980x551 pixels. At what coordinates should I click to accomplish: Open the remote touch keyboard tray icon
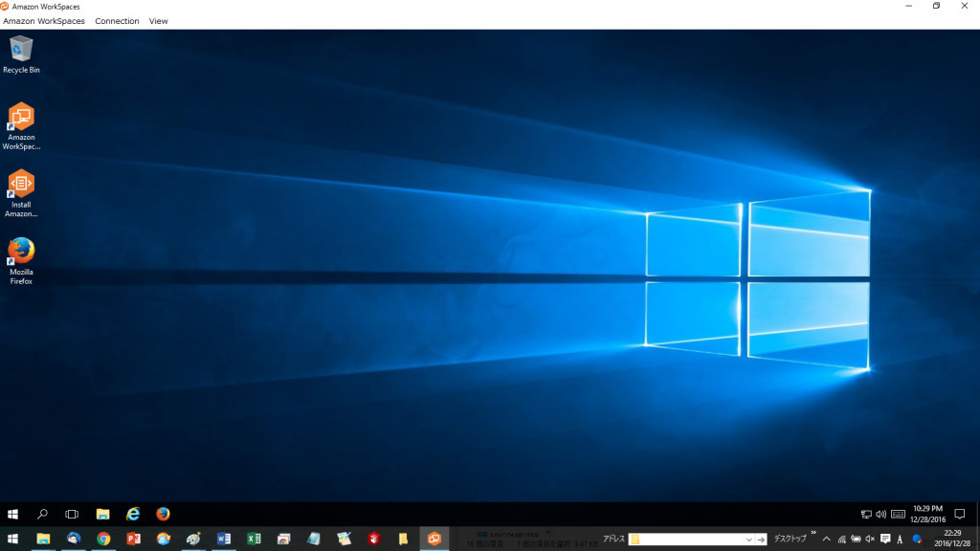pos(898,514)
